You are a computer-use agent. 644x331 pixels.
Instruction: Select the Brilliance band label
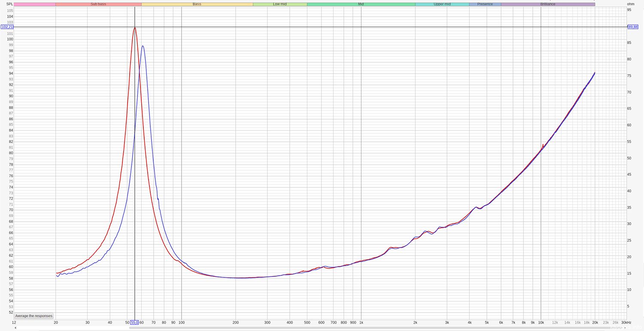click(548, 4)
